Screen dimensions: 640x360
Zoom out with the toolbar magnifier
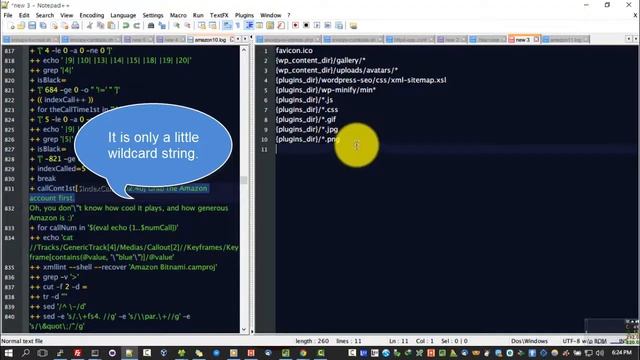(188, 26)
